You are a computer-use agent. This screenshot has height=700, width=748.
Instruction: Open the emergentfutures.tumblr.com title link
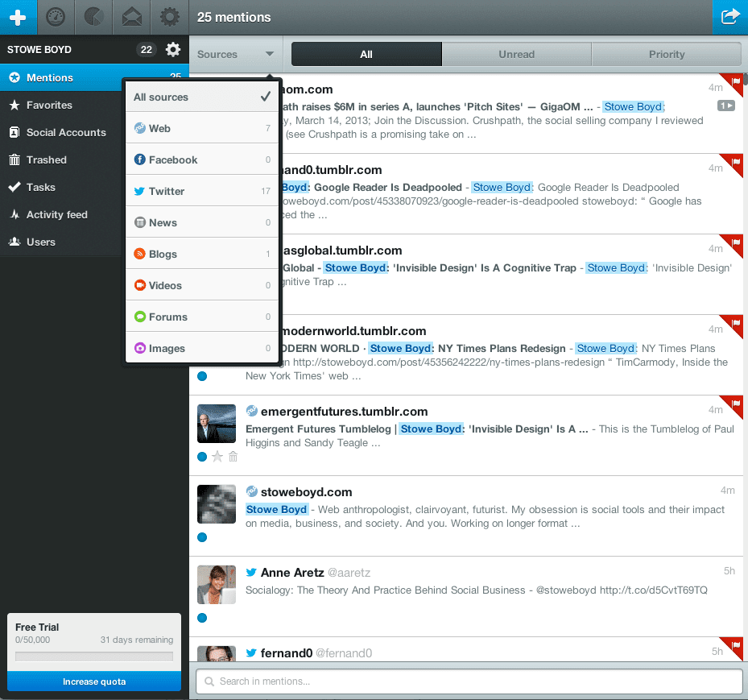point(344,412)
